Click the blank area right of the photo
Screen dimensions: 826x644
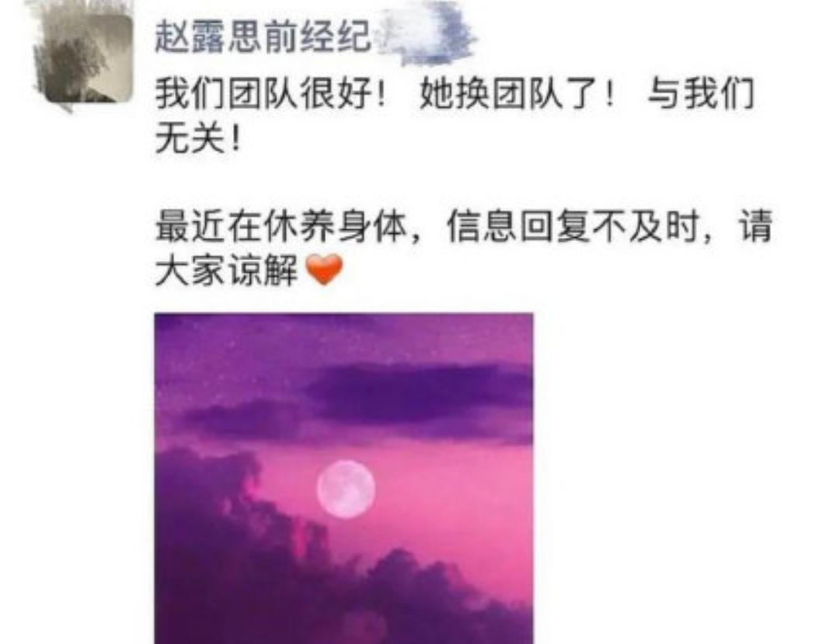(x=674, y=474)
